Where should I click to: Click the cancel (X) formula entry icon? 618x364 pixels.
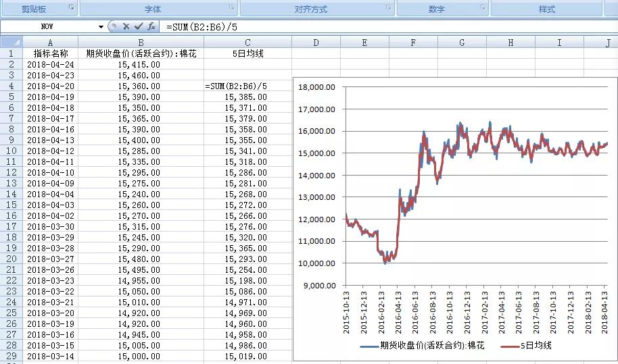click(x=126, y=26)
